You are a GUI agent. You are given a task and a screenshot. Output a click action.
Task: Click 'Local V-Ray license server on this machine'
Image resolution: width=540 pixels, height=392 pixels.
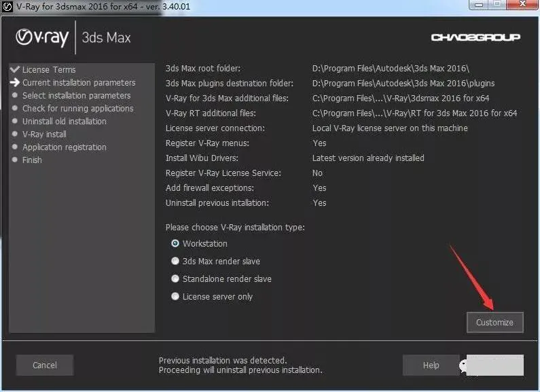[390, 128]
